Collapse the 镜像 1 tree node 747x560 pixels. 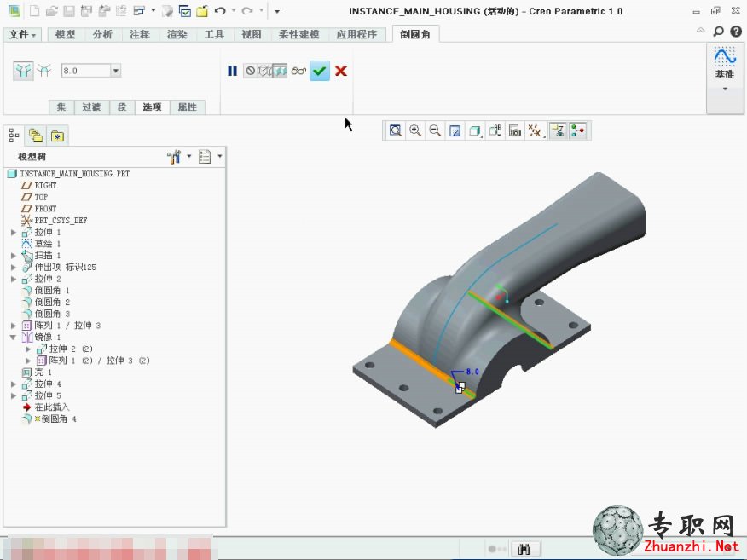(x=14, y=338)
